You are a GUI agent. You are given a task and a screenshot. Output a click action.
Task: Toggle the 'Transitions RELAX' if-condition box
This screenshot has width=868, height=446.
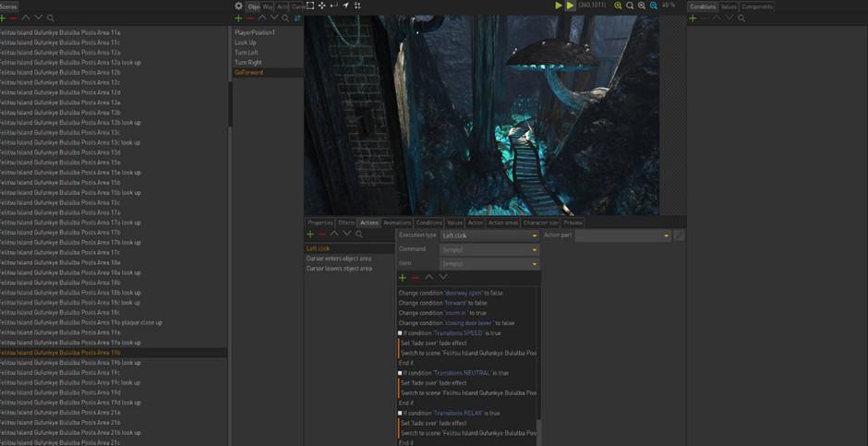click(x=400, y=413)
